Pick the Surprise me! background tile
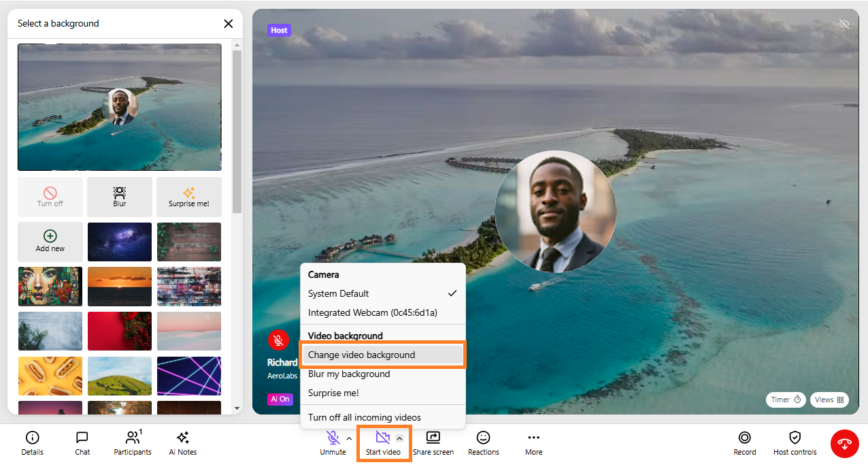The width and height of the screenshot is (868, 471). click(x=189, y=197)
